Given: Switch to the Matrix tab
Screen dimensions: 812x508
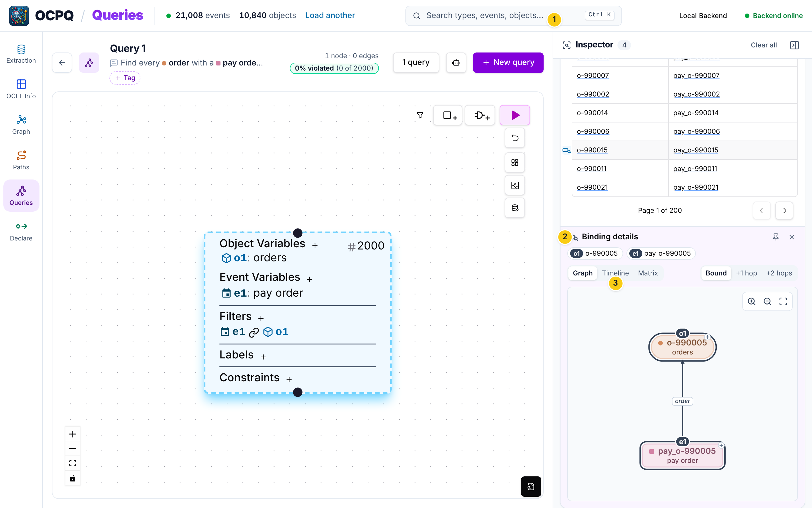Looking at the screenshot, I should 648,273.
